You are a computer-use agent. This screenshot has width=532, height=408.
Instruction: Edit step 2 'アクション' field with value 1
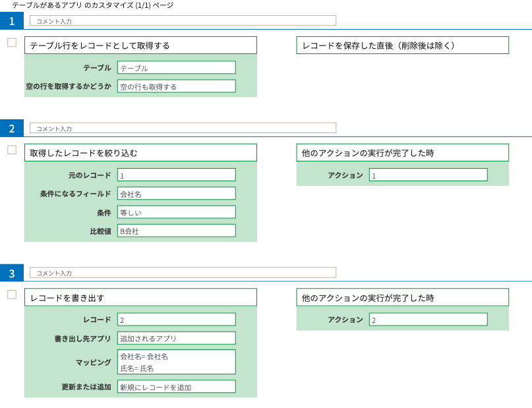429,175
